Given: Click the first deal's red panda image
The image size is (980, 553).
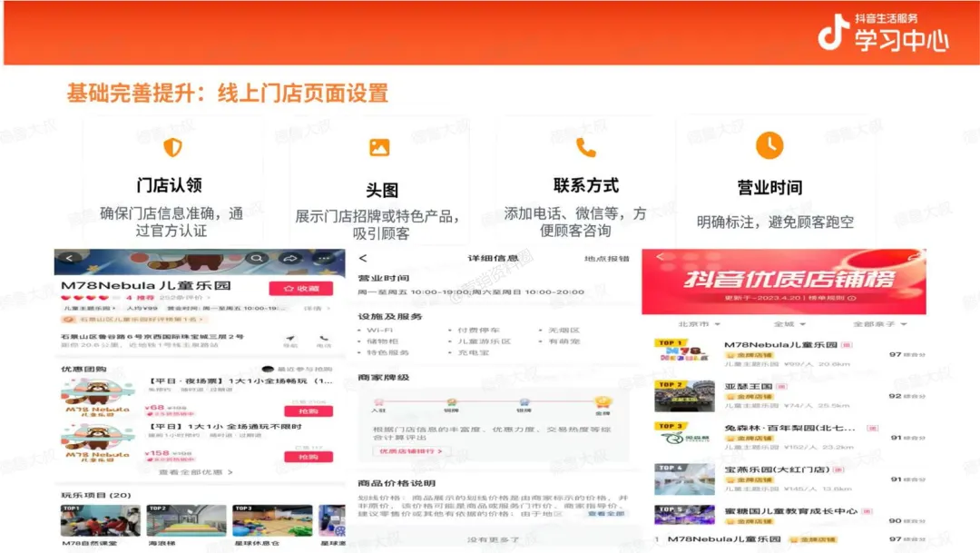Looking at the screenshot, I should [97, 397].
